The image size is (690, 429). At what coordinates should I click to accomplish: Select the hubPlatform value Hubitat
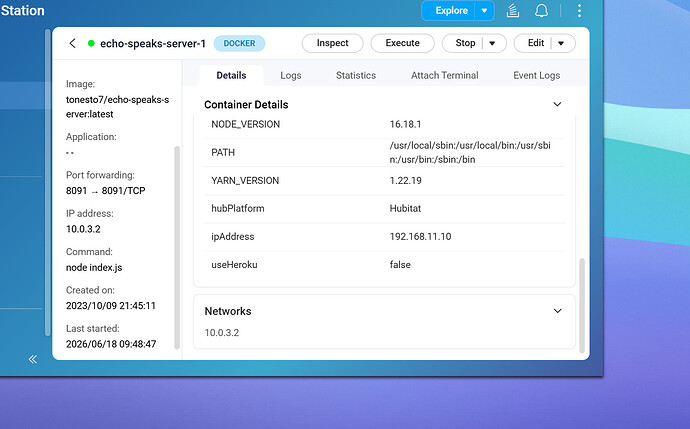click(405, 209)
